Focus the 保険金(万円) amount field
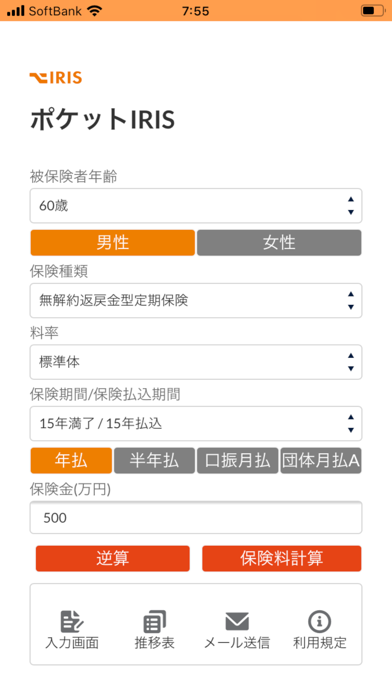The height and width of the screenshot is (696, 392). 196,518
